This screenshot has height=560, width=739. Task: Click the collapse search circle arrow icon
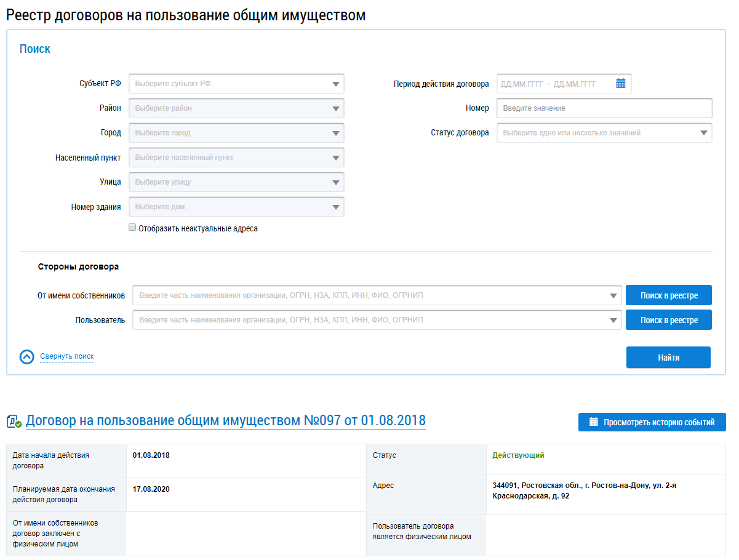point(27,357)
